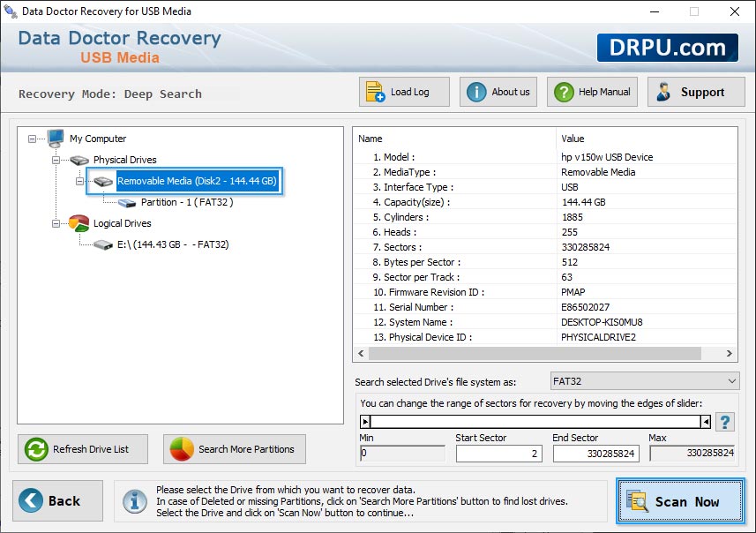Open the About us button
756x533 pixels.
[x=498, y=92]
